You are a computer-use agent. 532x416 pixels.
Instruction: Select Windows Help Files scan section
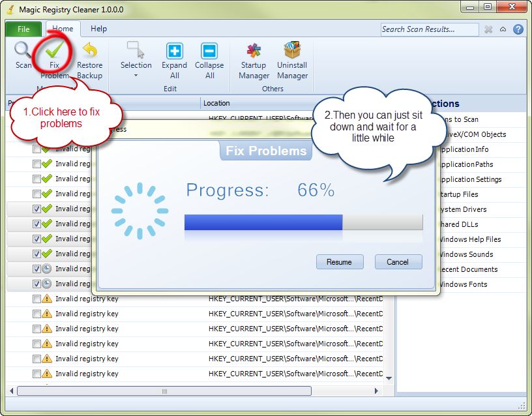point(470,239)
